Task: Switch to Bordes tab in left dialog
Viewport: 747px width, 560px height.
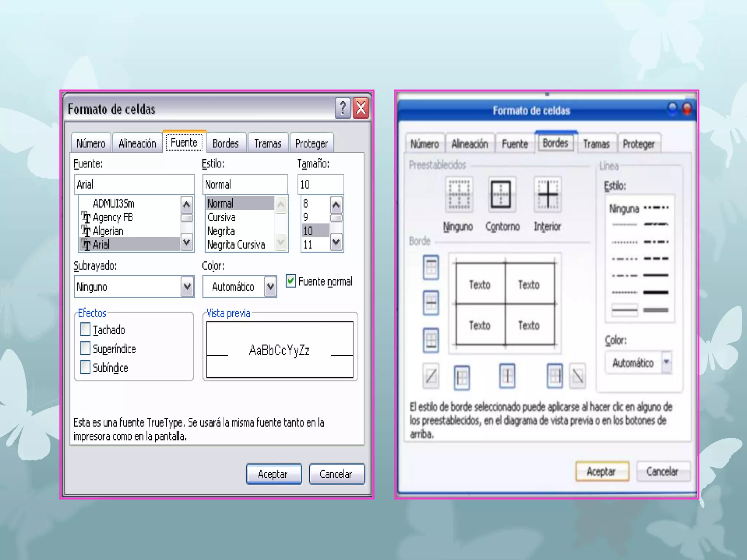Action: pyautogui.click(x=226, y=144)
